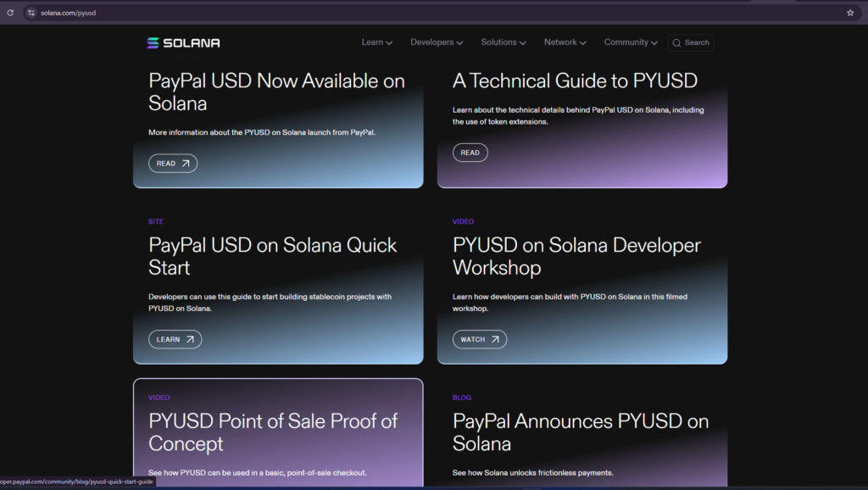The image size is (868, 490).
Task: Open 'PYUSD Point of Sale Proof of Concept' card
Action: [278, 433]
